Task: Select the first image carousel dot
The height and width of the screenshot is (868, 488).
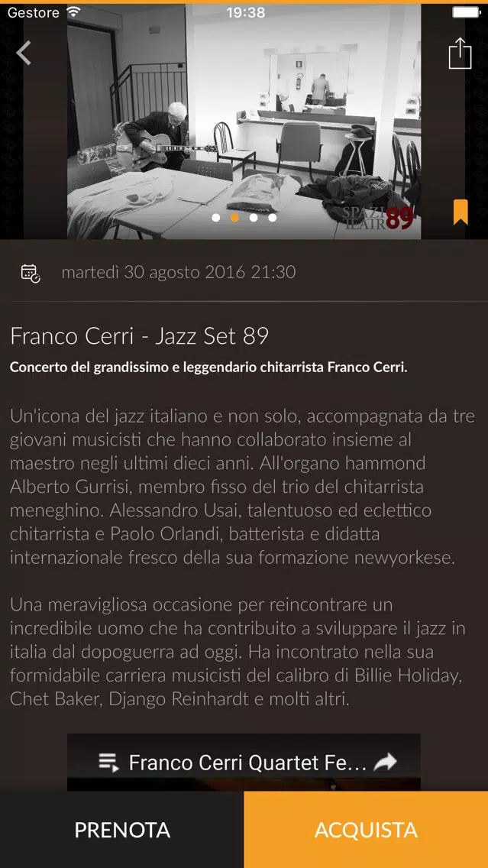Action: coord(216,218)
